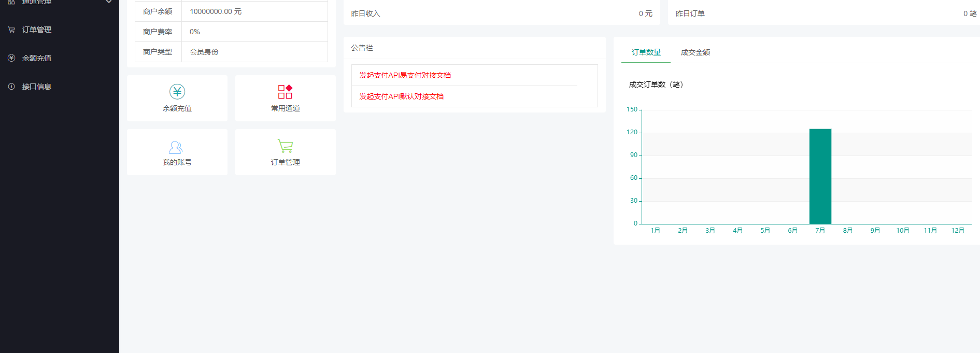Image resolution: width=980 pixels, height=353 pixels.
Task: Click the red grid 常用通道 icon
Action: pos(285,92)
